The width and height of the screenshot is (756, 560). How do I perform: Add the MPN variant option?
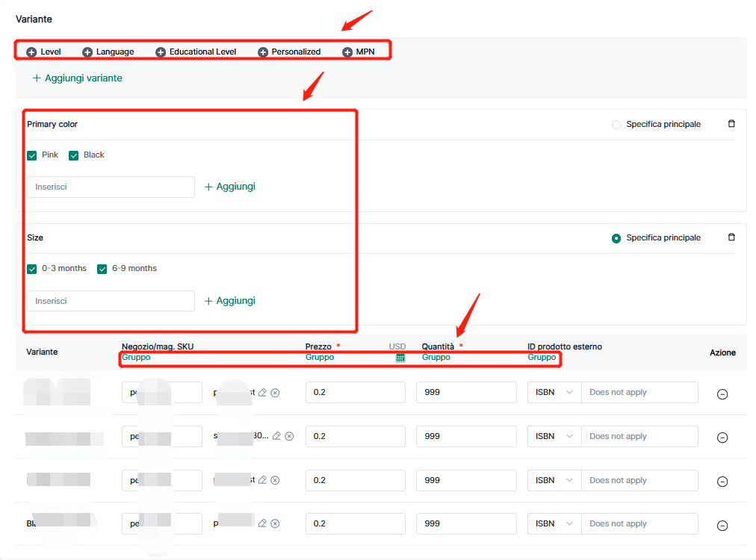tap(347, 52)
